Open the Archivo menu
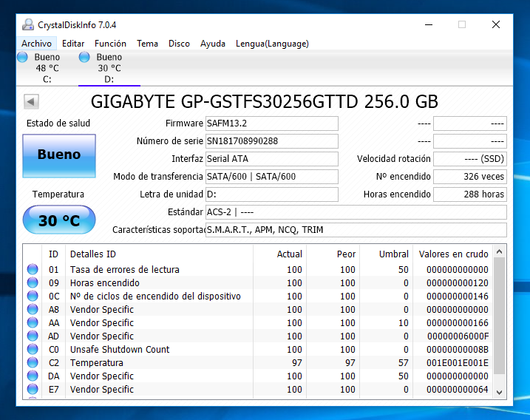The image size is (530, 420). [x=36, y=44]
